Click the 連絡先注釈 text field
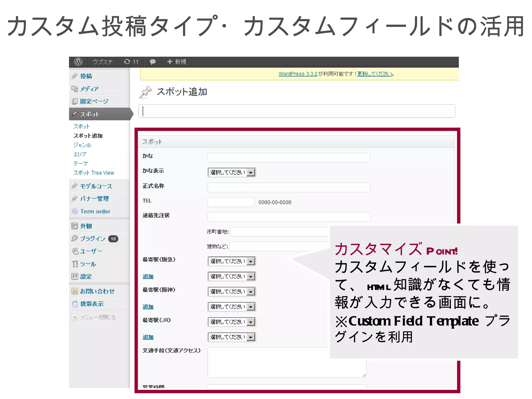Screen dimensions: 532x399 289,217
